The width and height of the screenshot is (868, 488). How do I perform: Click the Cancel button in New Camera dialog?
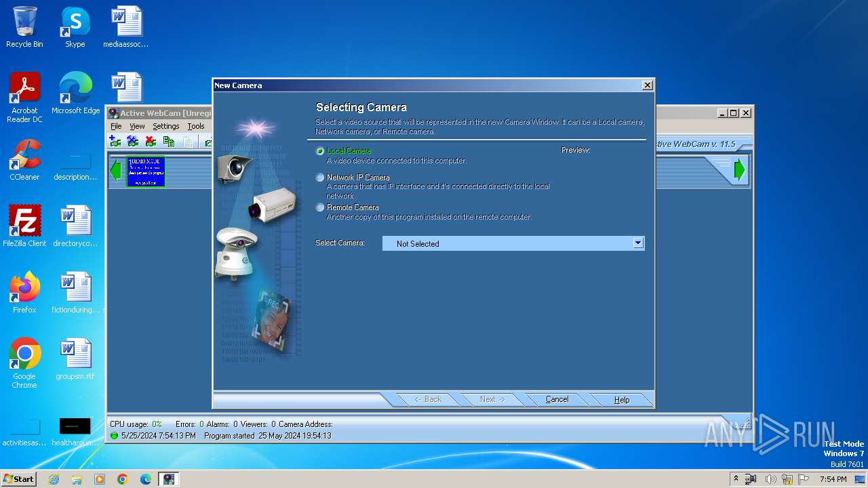[x=557, y=399]
